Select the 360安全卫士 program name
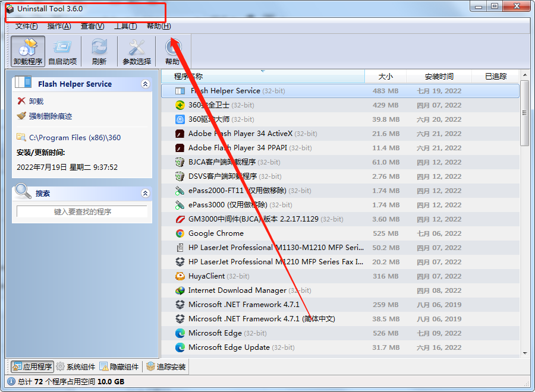This screenshot has width=535, height=392. click(209, 105)
